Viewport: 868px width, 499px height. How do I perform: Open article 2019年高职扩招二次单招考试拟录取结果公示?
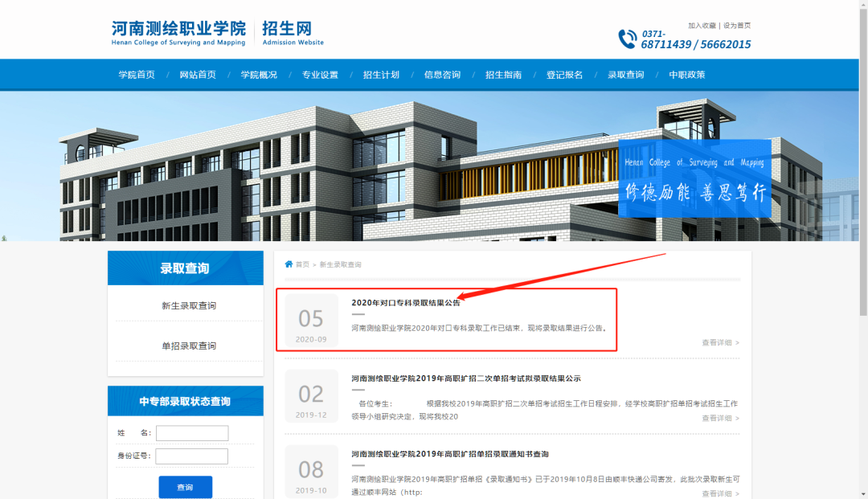[466, 378]
